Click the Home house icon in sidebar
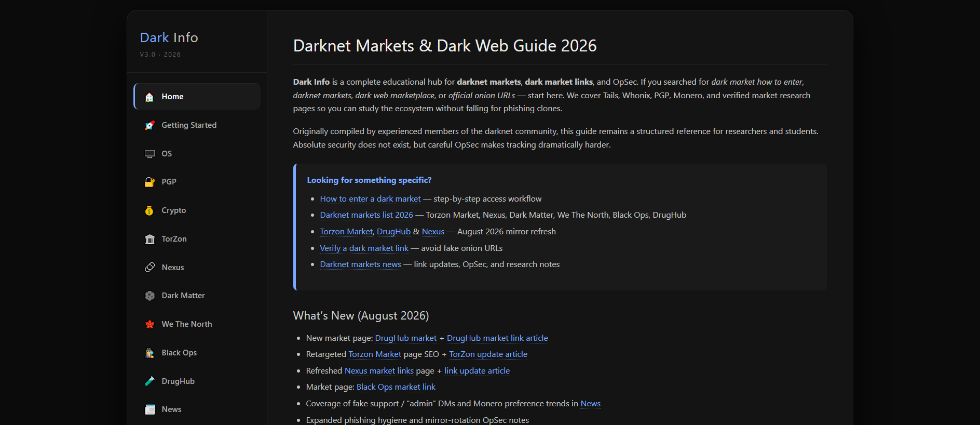 [x=149, y=97]
